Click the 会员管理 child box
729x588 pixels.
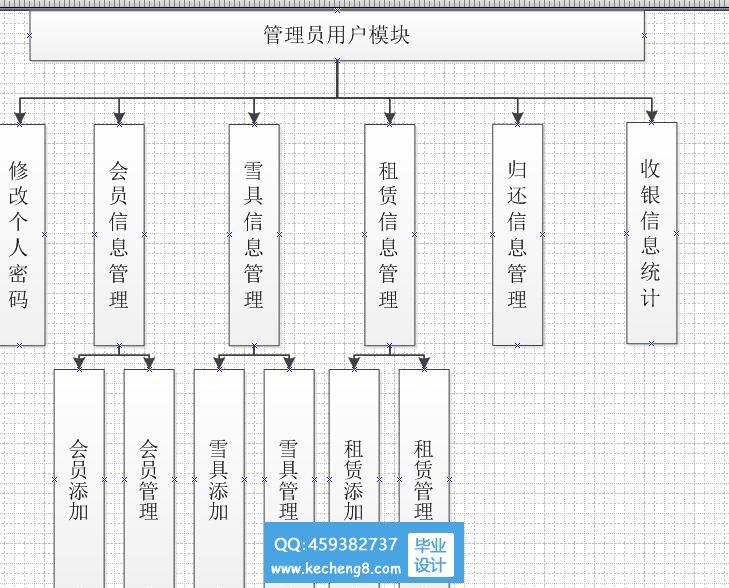coord(149,479)
